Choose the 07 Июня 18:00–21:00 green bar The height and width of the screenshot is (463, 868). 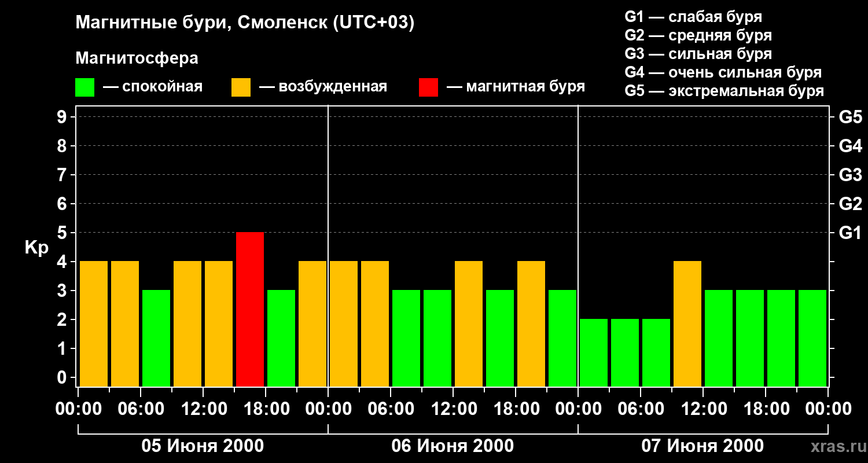click(781, 338)
